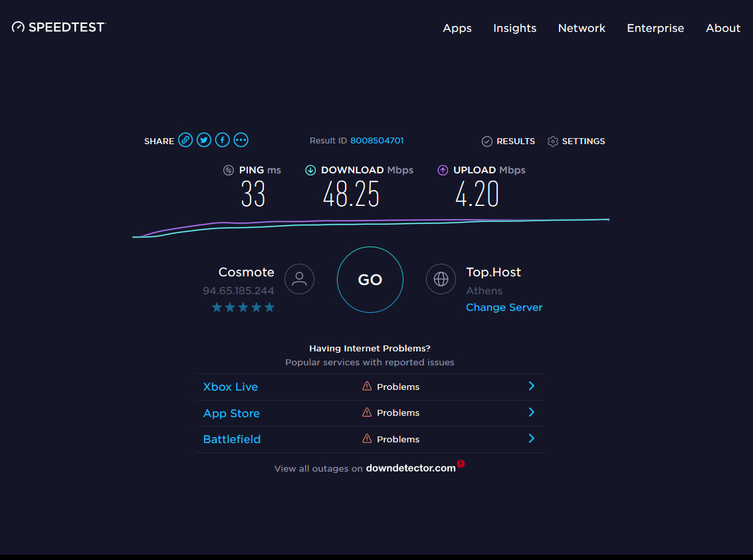Share result on Twitter
The image size is (753, 560).
tap(204, 140)
